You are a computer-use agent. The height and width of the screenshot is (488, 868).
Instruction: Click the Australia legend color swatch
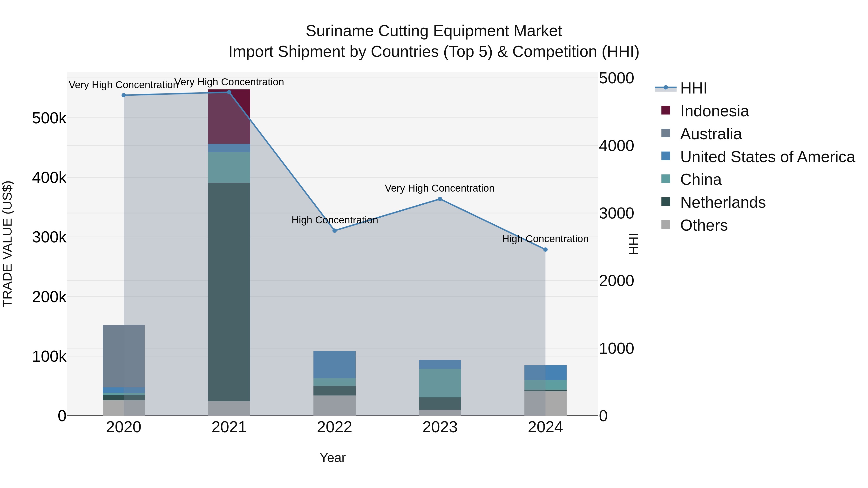665,133
